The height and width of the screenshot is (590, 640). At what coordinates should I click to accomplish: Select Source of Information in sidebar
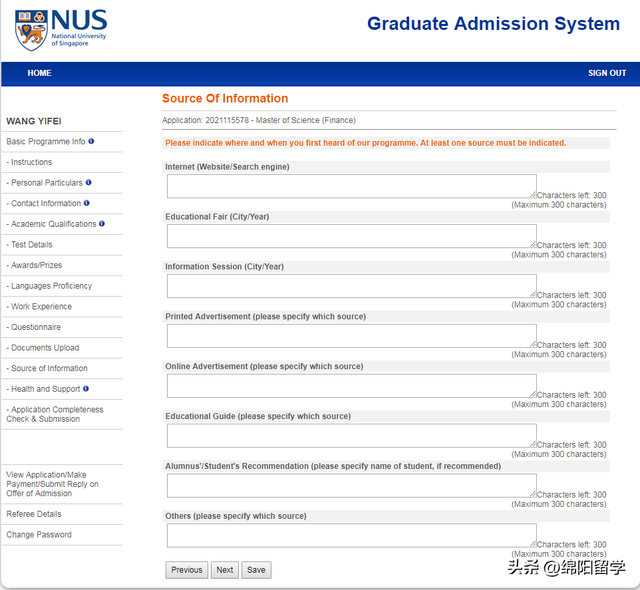[47, 368]
